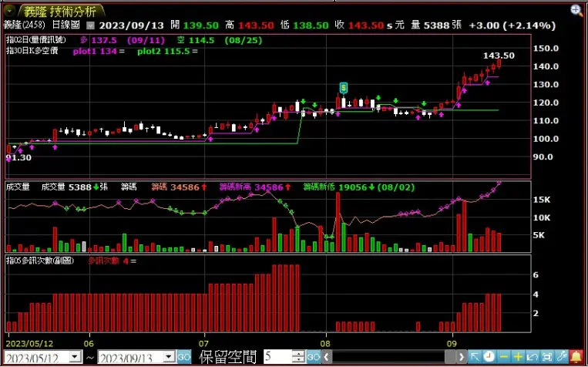Click the horizontal chart scrollbar thumb
The height and width of the screenshot is (367, 588).
pyautogui.click(x=450, y=357)
